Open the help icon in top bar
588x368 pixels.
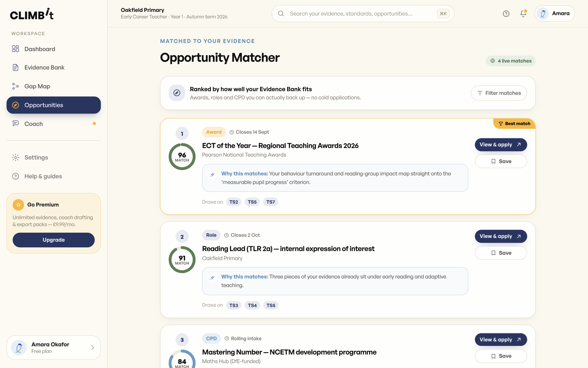click(506, 14)
